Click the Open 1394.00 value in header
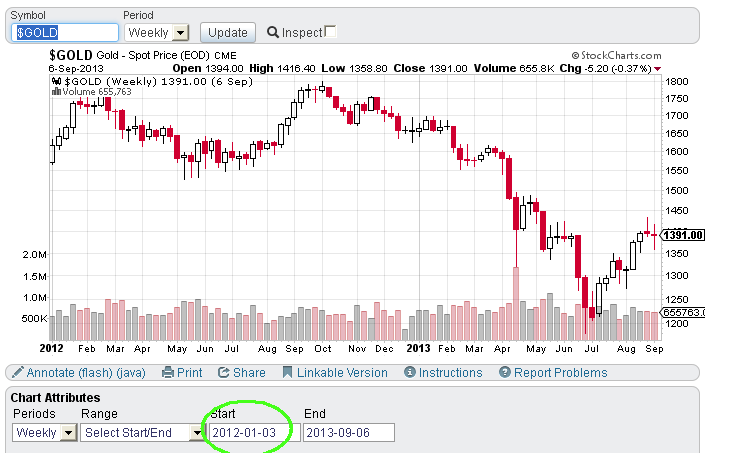733x453 pixels. coord(223,69)
